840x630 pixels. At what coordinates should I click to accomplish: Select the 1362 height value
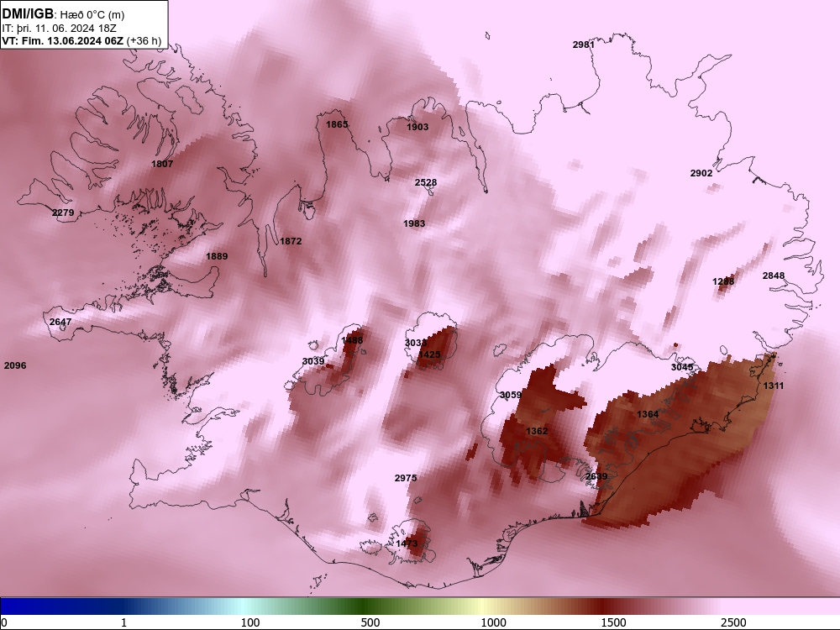pyautogui.click(x=537, y=431)
